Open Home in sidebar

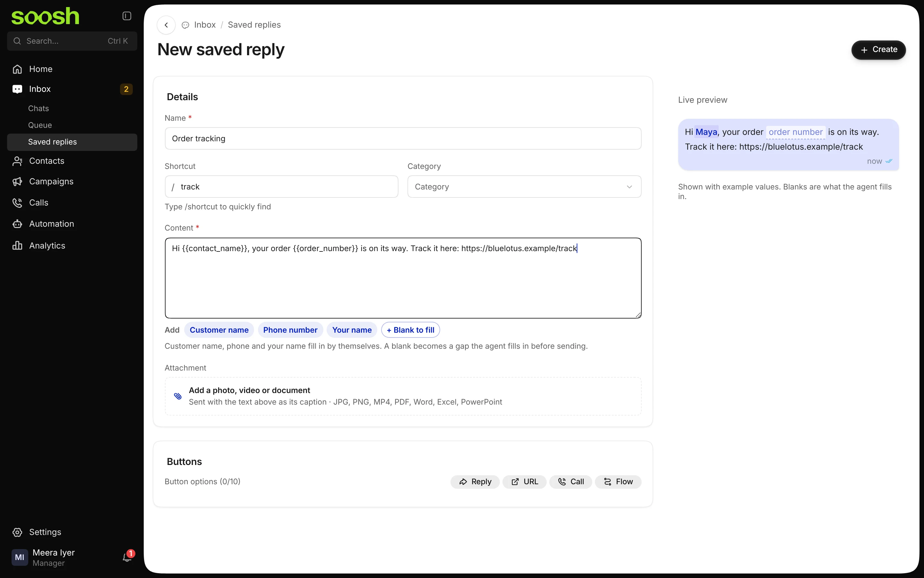click(72, 69)
